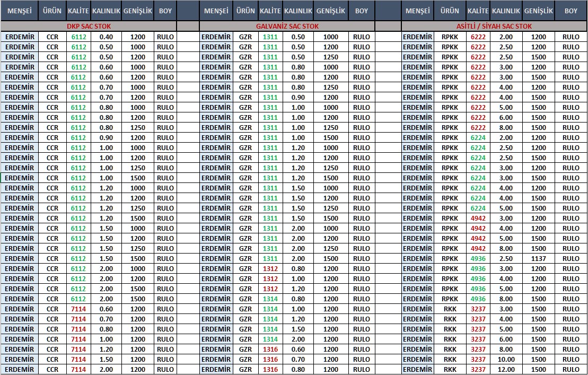Click 6224 quality cell in the 5.00 row
Viewport: 588px width, 375px height.
[478, 208]
